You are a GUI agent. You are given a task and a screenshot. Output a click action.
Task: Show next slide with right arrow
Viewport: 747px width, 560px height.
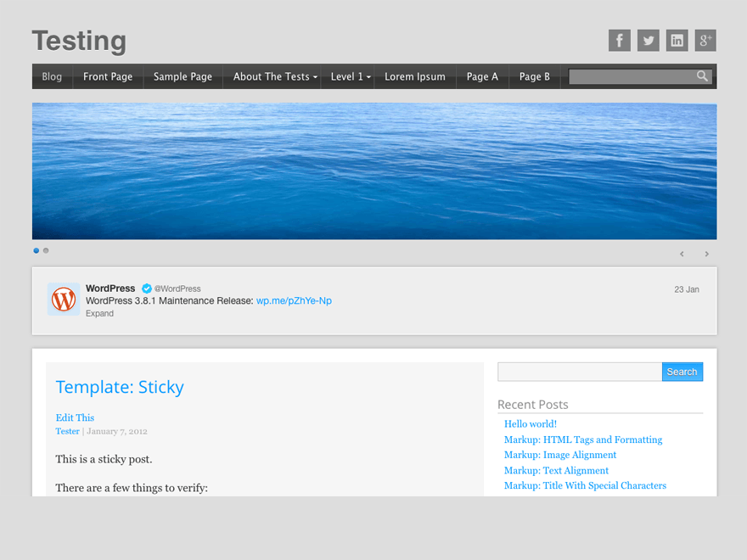tap(706, 255)
